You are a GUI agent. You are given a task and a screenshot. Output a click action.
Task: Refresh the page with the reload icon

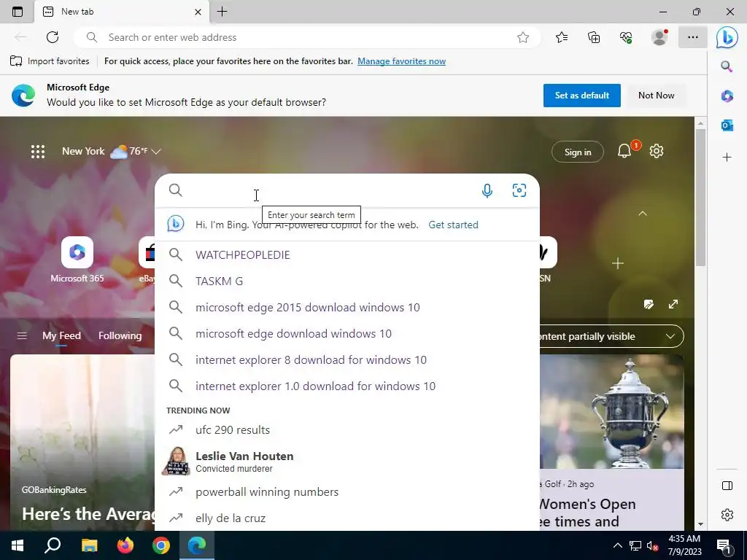53,37
